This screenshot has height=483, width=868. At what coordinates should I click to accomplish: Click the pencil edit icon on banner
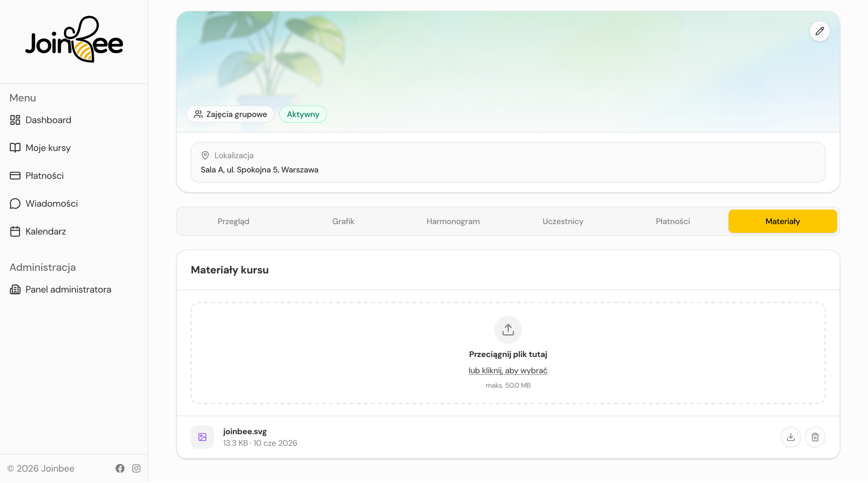coord(819,31)
